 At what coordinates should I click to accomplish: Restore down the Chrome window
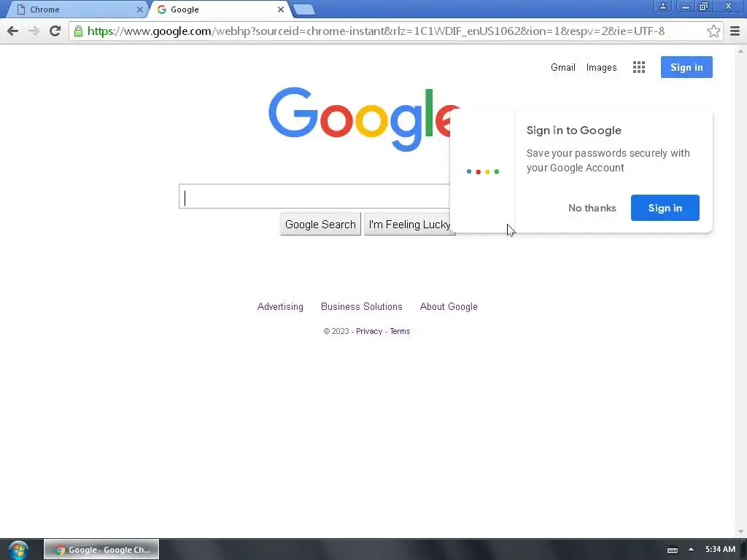703,6
